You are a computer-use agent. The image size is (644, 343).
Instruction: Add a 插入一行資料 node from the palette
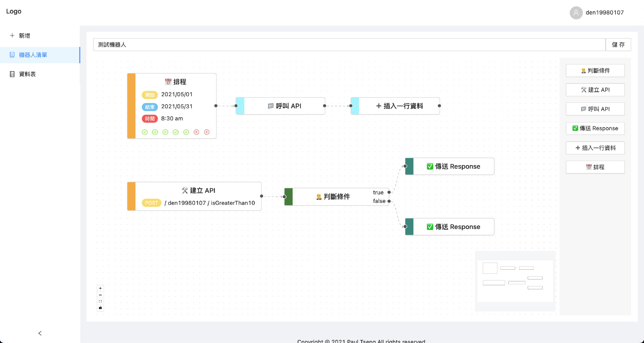point(595,148)
